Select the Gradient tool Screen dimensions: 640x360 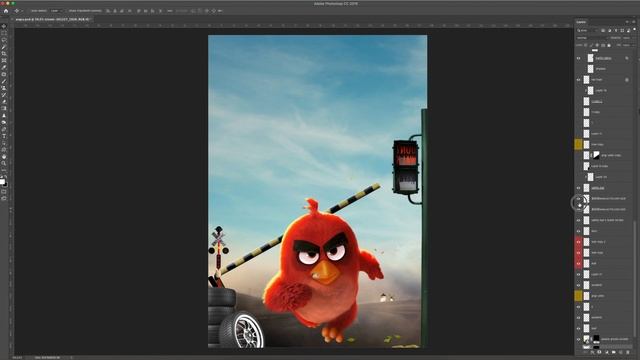tap(4, 109)
